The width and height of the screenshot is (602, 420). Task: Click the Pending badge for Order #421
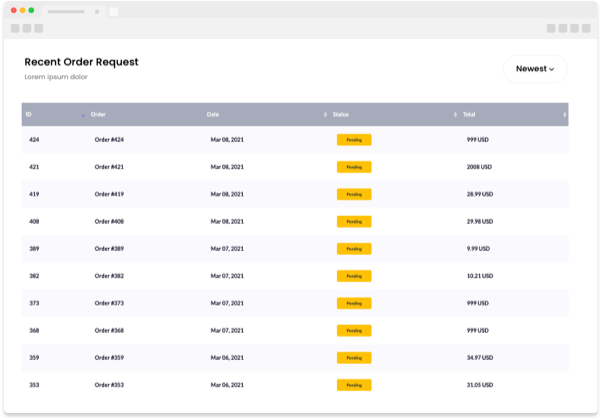coord(354,167)
